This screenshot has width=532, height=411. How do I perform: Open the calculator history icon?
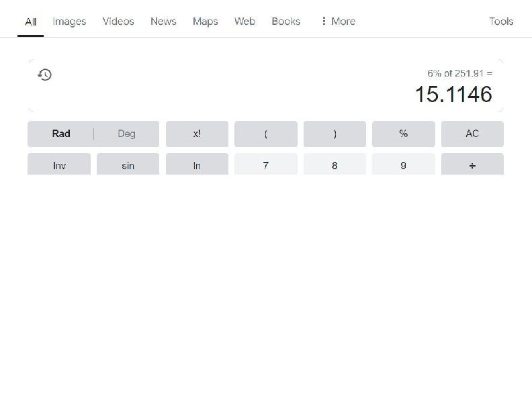click(x=45, y=75)
